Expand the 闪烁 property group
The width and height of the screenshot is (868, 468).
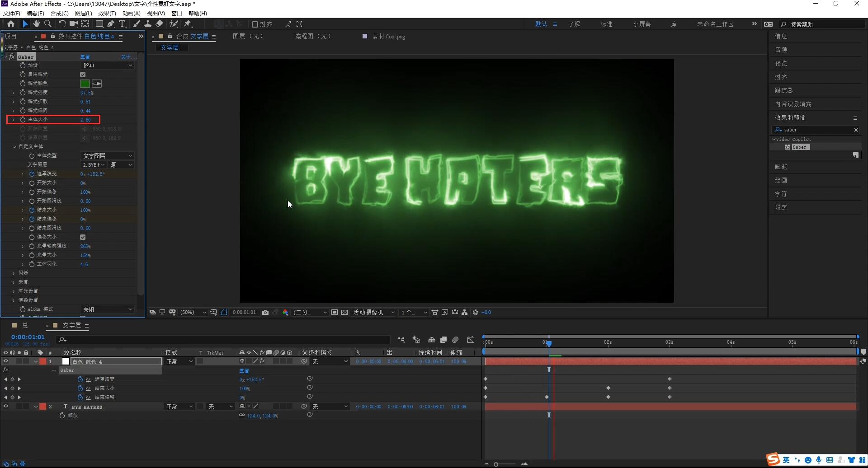pyautogui.click(x=14, y=273)
